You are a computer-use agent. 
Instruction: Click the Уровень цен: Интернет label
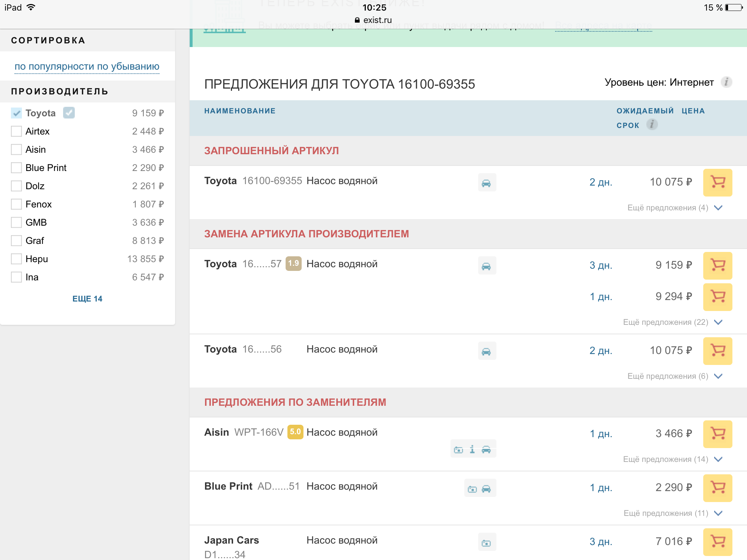(x=659, y=82)
